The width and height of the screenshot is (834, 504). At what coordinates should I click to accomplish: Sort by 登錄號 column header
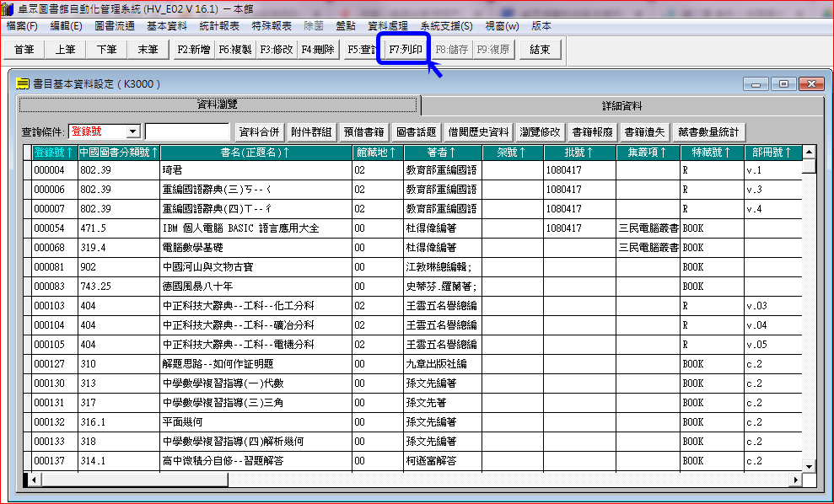coord(55,153)
